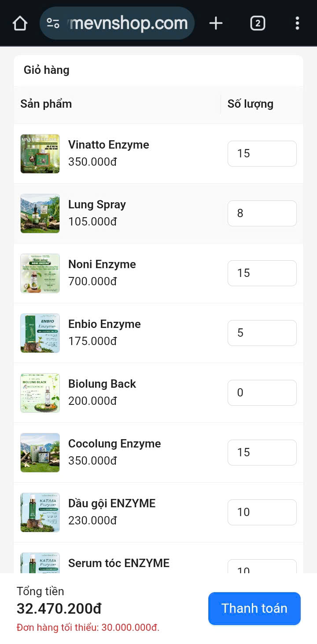Open the Noni Enzyme product thumbnail
Image resolution: width=317 pixels, height=644 pixels.
[40, 273]
